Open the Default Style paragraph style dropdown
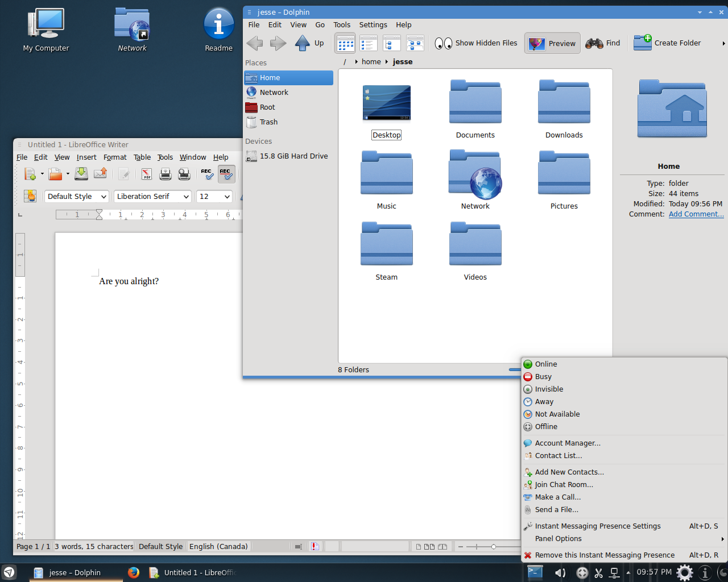The width and height of the screenshot is (728, 582). 104,197
